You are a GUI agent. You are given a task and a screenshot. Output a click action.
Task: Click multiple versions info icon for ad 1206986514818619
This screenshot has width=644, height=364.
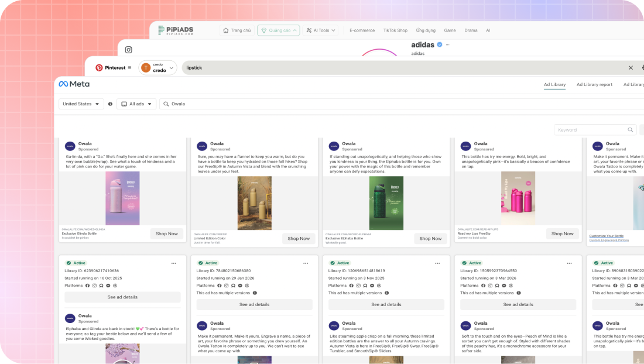coord(386,293)
